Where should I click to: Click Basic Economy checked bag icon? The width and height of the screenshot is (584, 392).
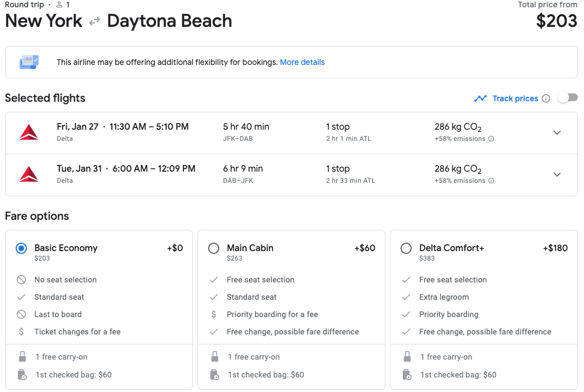[22, 375]
